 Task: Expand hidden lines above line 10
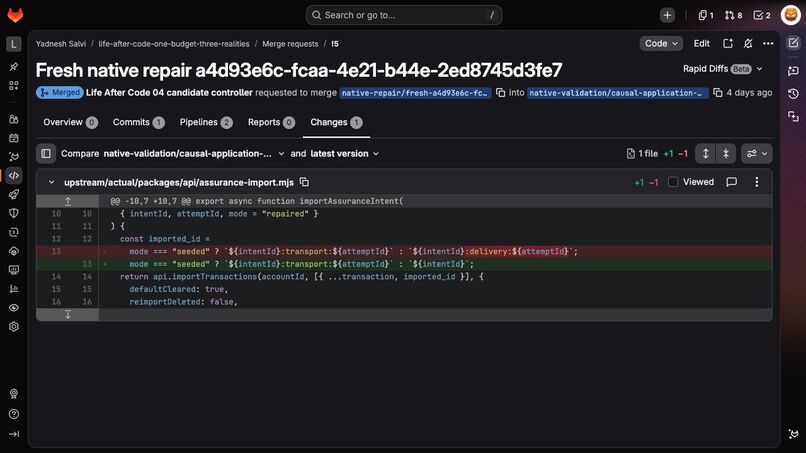click(67, 201)
